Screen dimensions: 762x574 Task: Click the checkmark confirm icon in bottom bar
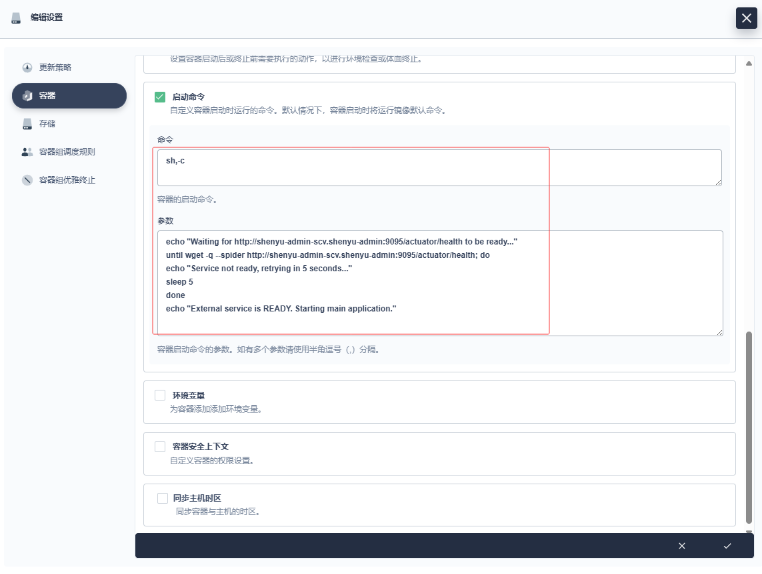[x=727, y=545]
